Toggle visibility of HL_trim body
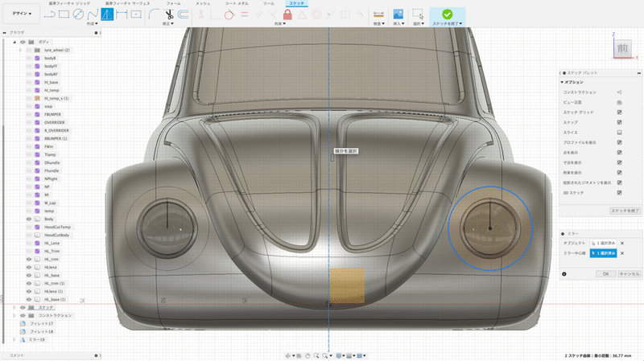The width and height of the screenshot is (644, 361). point(29,259)
